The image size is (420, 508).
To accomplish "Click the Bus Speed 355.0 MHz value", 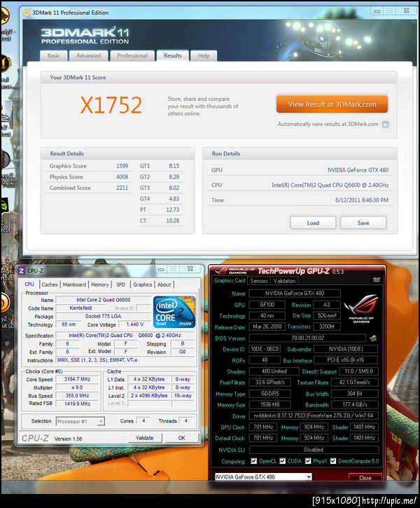I will point(77,396).
